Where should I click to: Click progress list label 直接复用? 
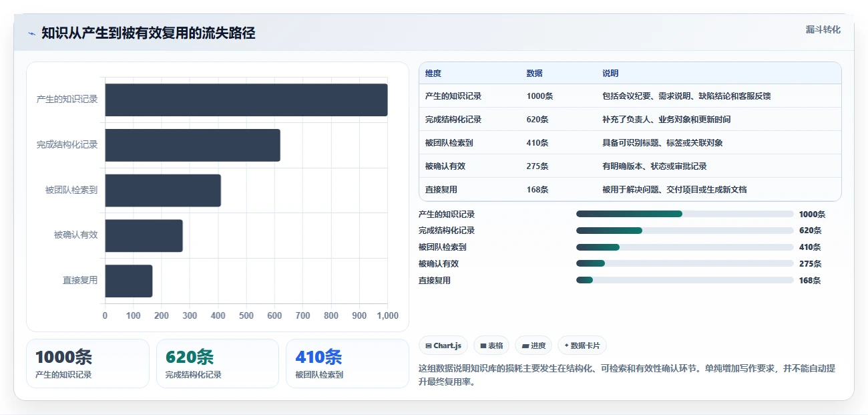click(435, 281)
